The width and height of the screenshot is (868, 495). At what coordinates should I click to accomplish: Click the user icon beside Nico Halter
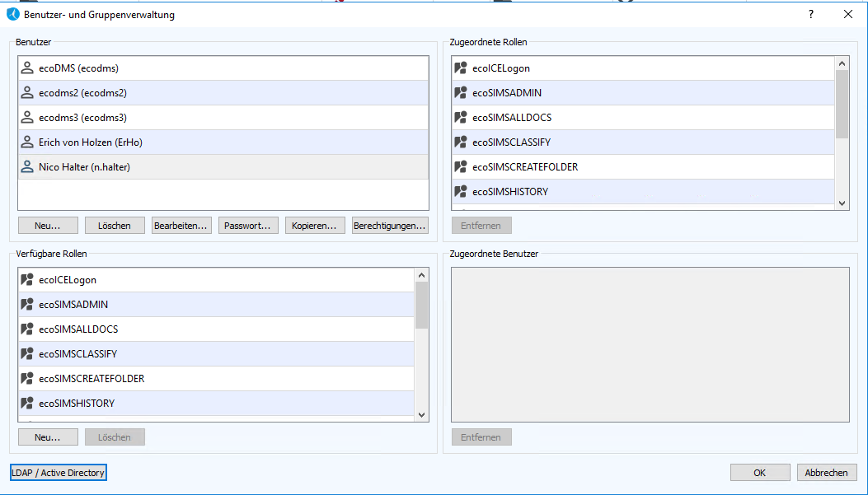coord(27,166)
